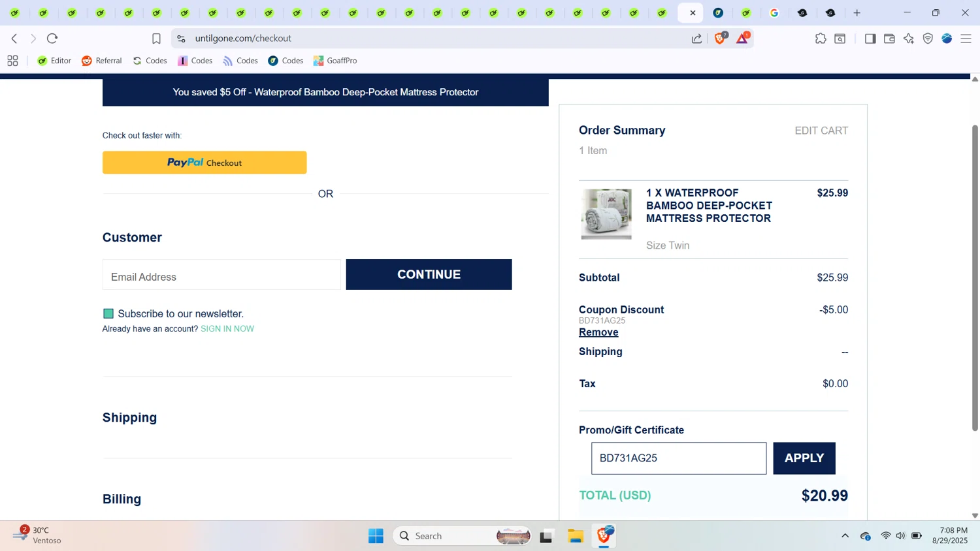Switch to the Google tab
Screen dimensions: 980x551
(774, 12)
